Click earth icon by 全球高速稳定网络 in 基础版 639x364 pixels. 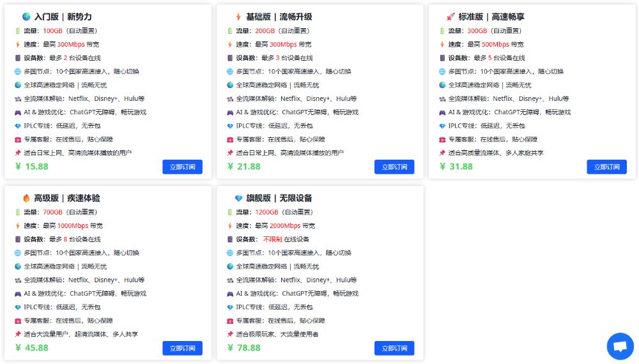coord(230,85)
